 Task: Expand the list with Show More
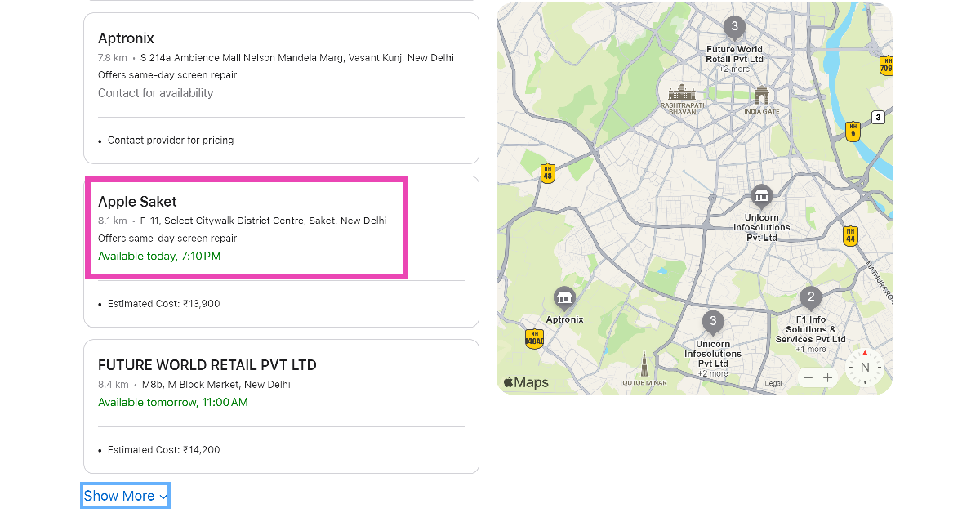pyautogui.click(x=126, y=496)
